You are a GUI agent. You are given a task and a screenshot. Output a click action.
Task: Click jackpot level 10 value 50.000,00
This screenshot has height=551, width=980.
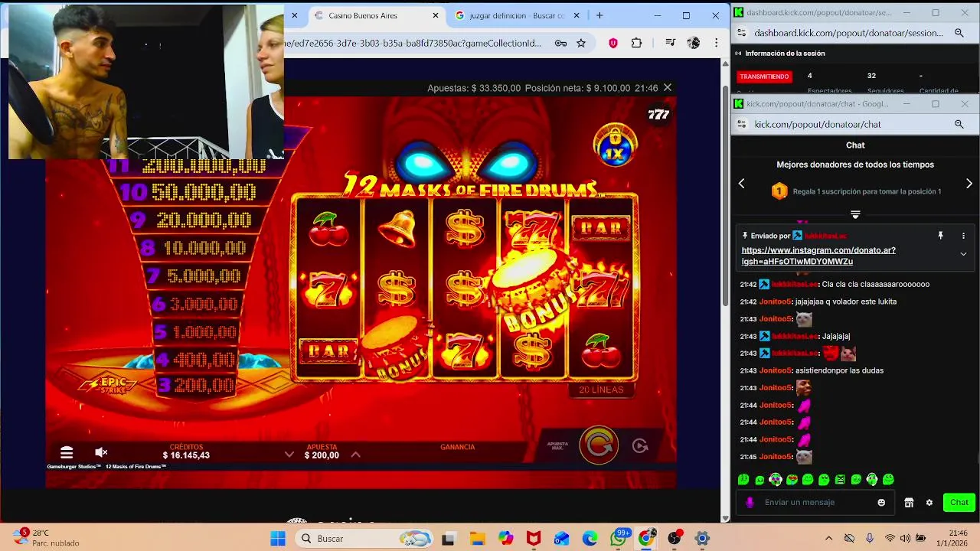click(x=203, y=192)
